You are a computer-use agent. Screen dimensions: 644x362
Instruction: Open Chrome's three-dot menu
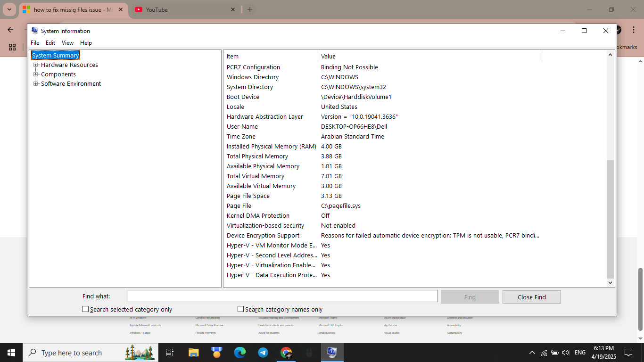pos(634,30)
